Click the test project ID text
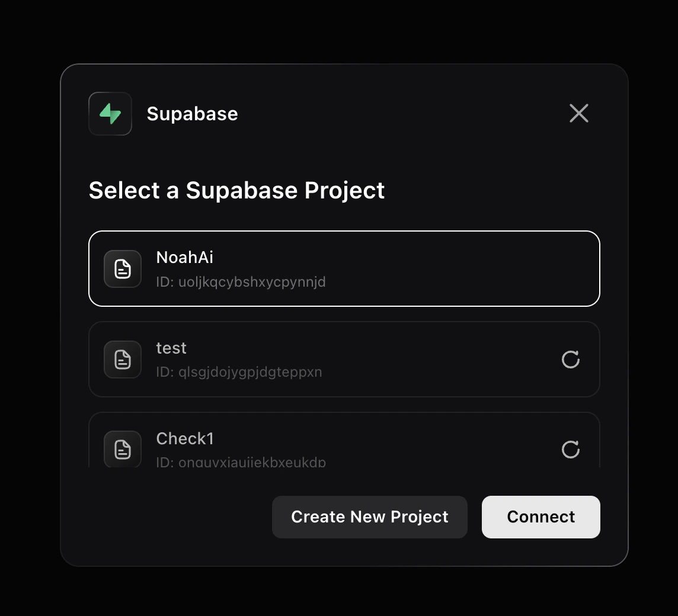This screenshot has height=616, width=678. click(239, 372)
